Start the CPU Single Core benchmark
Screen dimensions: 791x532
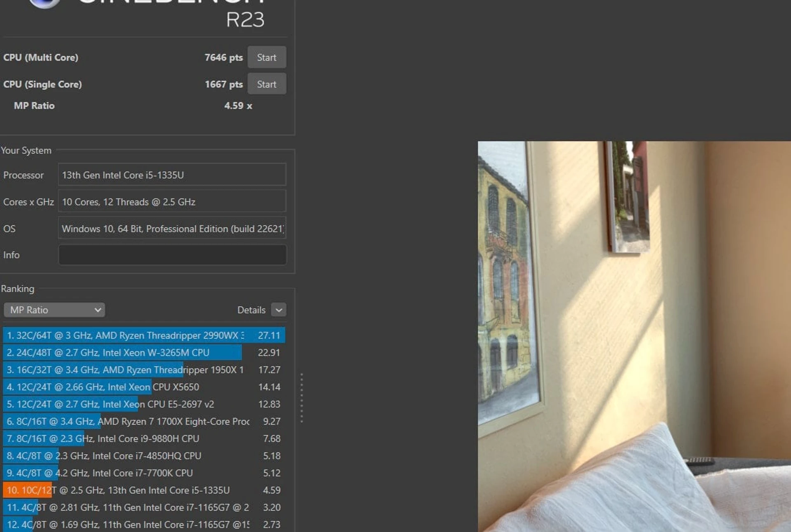267,84
